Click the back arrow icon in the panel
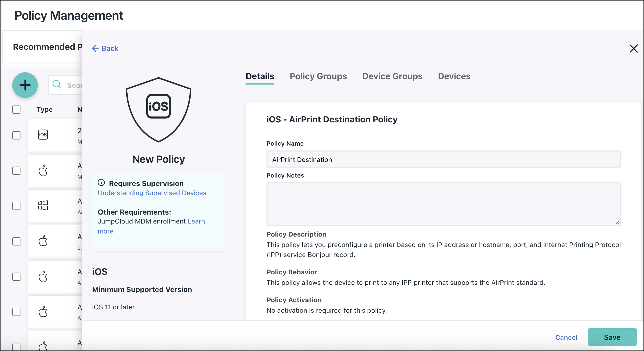The height and width of the screenshot is (351, 644). point(95,48)
